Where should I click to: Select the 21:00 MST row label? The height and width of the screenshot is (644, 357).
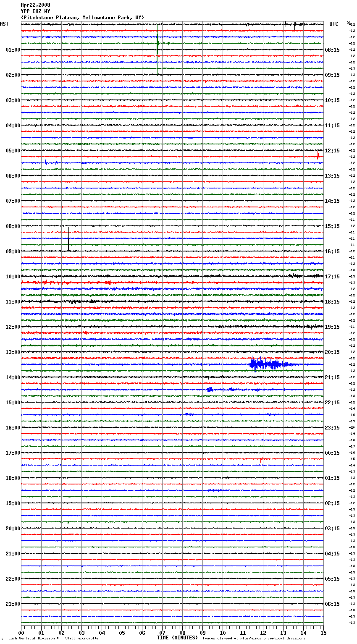(13, 554)
